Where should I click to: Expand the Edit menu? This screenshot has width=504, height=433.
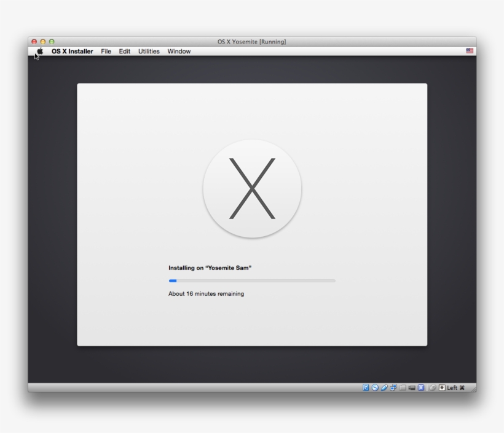[x=124, y=52]
